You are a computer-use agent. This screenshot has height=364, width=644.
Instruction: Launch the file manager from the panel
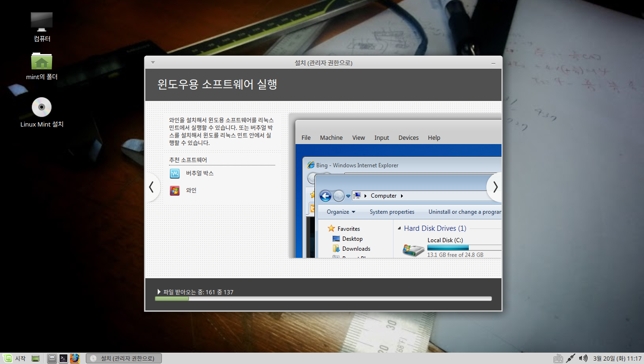[53, 359]
